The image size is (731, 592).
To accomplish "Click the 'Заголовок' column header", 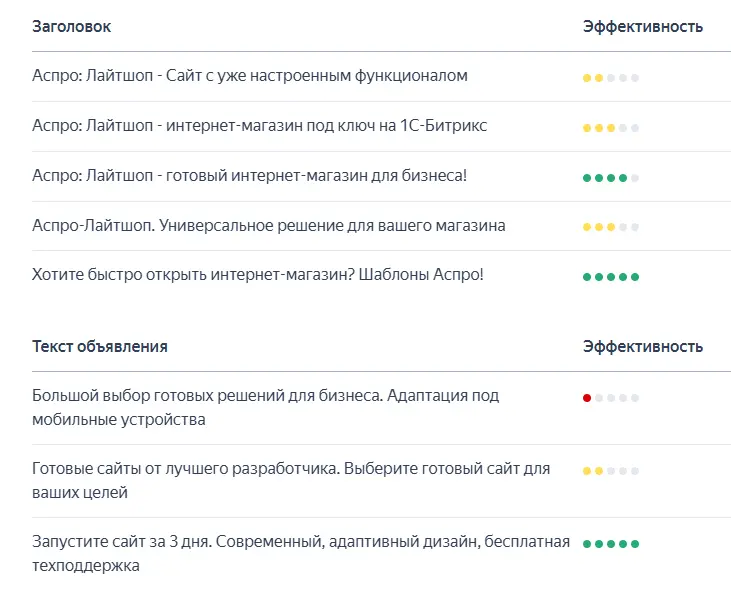I will point(71,27).
